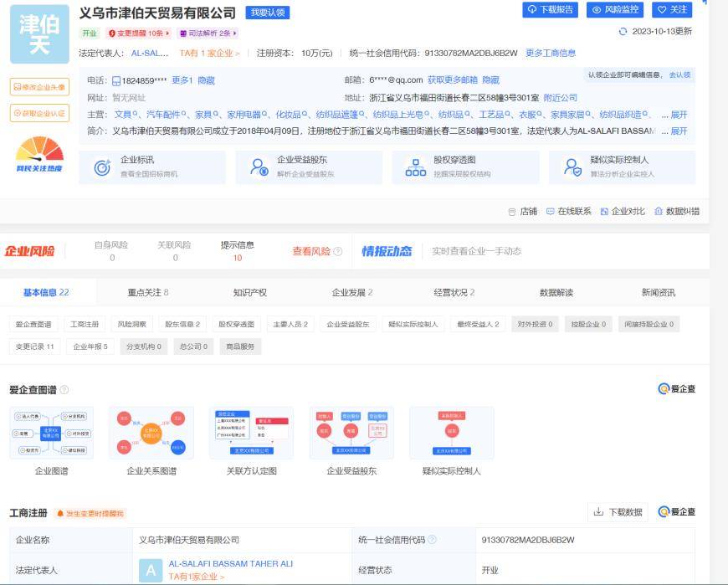Image resolution: width=728 pixels, height=585 pixels.
Task: Click the 去认领 link
Action: click(x=679, y=74)
